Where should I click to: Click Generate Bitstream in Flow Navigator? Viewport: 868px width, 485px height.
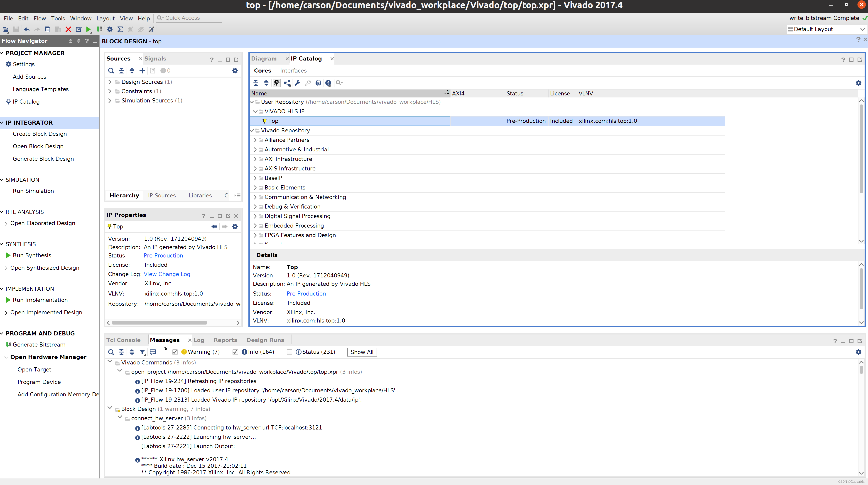tap(39, 345)
